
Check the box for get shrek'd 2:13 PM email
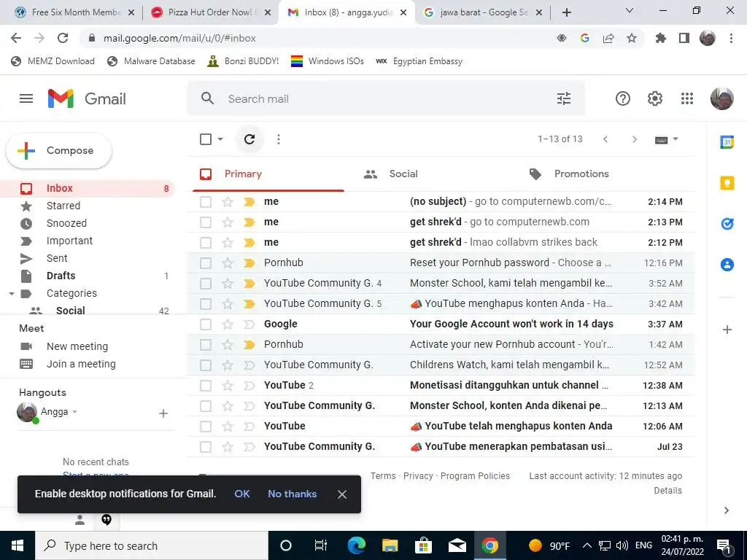coord(206,222)
